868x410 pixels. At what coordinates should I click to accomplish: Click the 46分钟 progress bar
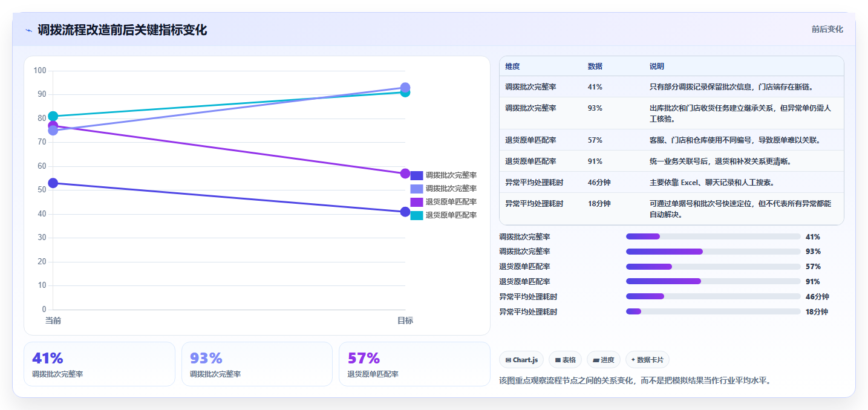pyautogui.click(x=713, y=296)
